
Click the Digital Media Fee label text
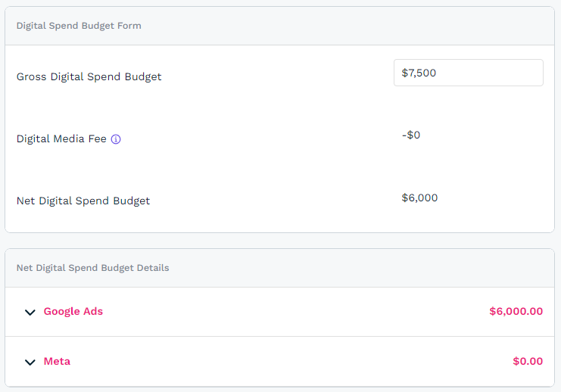(61, 139)
